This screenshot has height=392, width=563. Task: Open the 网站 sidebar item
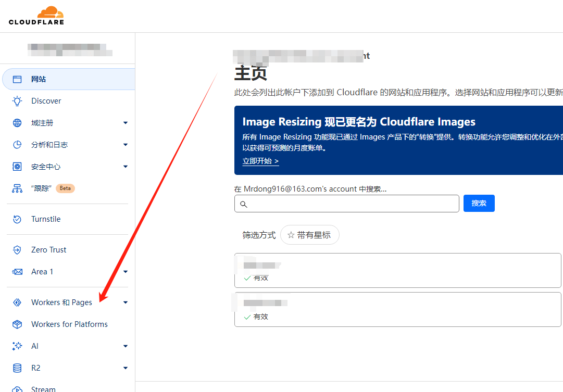[x=69, y=79]
